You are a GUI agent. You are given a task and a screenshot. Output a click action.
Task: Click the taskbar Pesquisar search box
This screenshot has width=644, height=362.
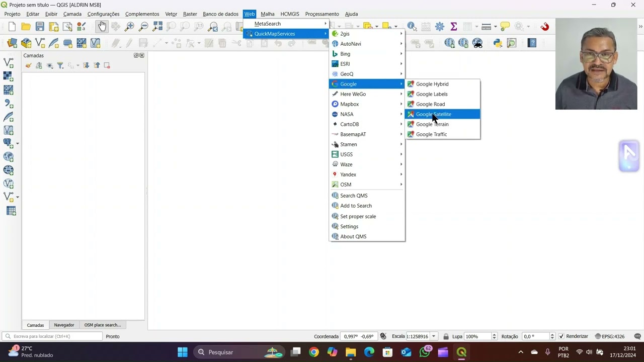pos(239,352)
